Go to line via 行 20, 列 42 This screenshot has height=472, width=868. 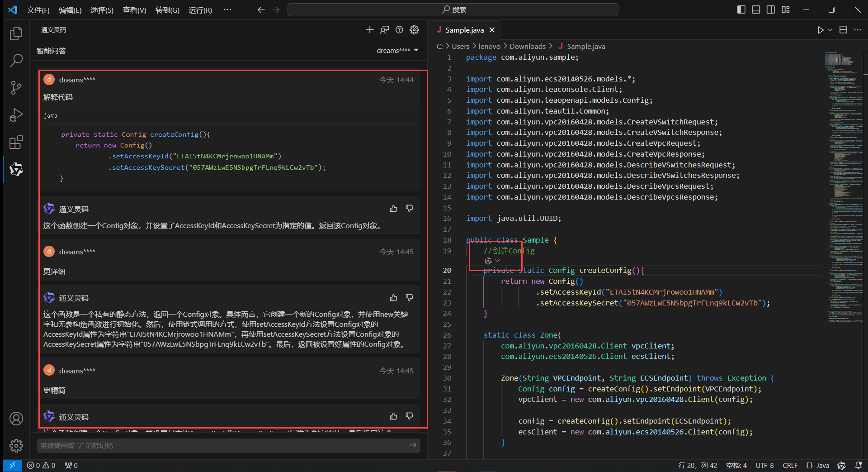[698, 465]
